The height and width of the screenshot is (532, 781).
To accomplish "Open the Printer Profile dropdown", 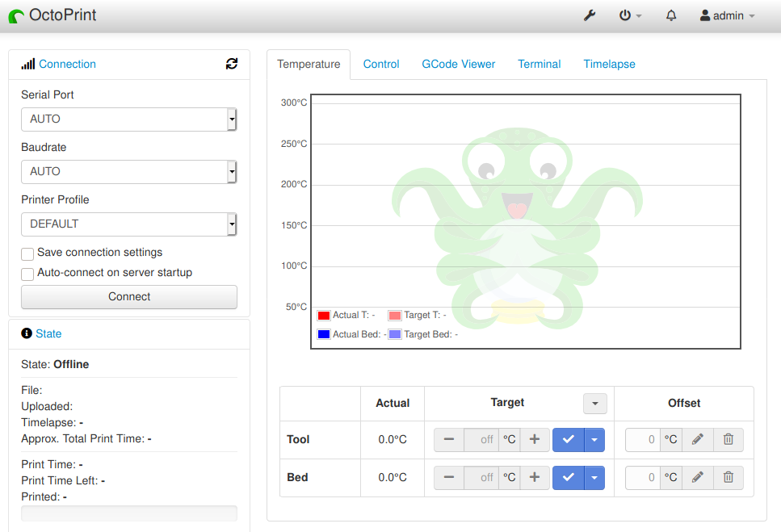I will 129,224.
